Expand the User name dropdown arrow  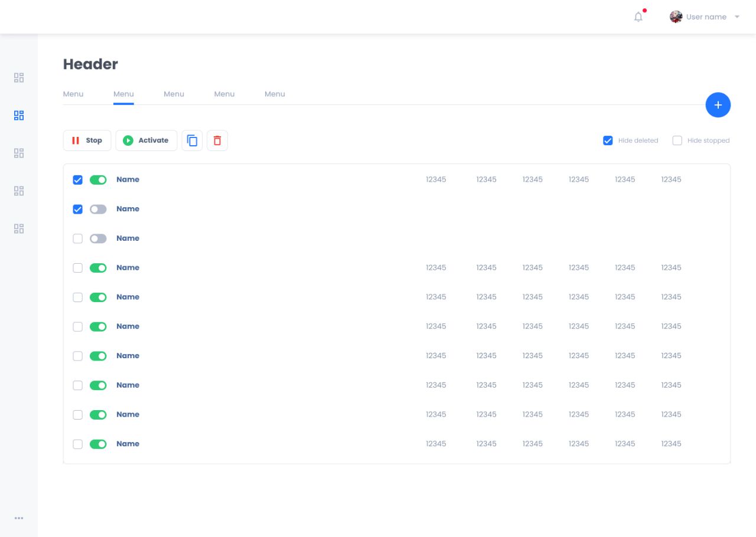click(x=737, y=17)
